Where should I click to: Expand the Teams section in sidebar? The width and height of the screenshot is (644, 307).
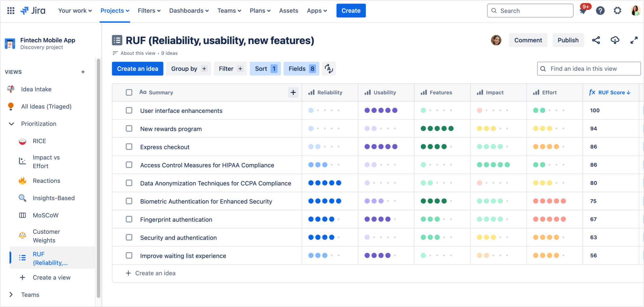(x=11, y=295)
